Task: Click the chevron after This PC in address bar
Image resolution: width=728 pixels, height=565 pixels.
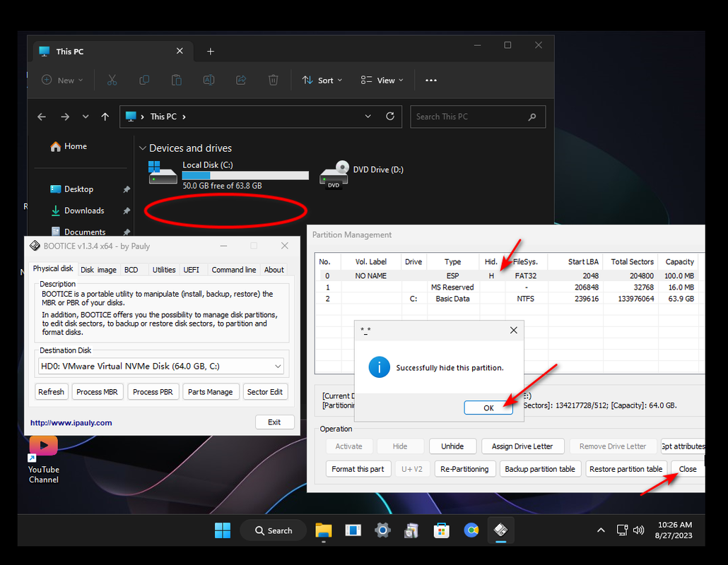Action: 184,117
